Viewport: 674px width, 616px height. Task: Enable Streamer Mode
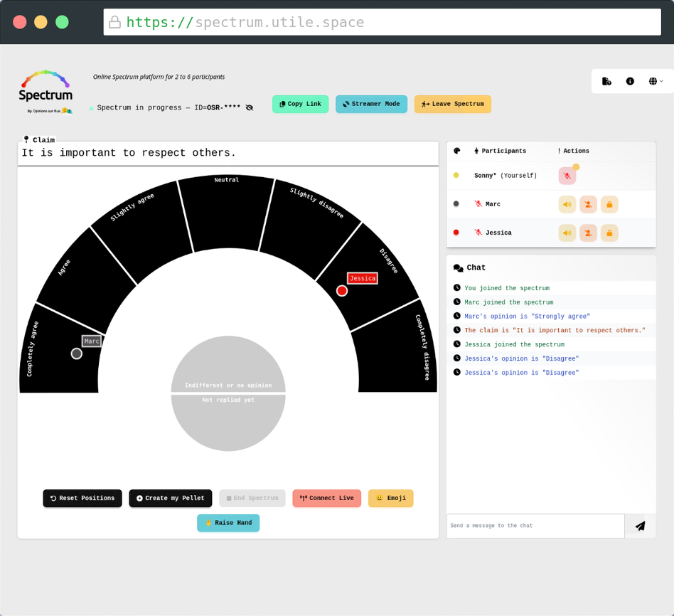[371, 104]
